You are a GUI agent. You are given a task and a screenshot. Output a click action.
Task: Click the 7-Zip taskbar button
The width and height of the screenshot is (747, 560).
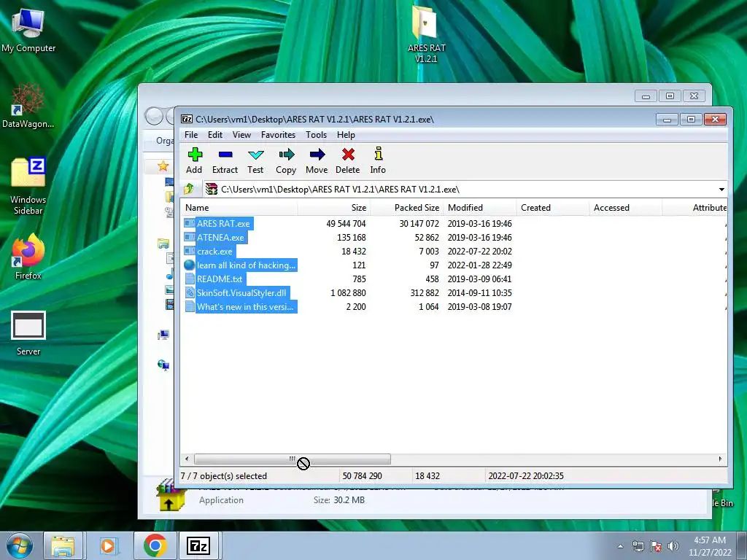[198, 545]
